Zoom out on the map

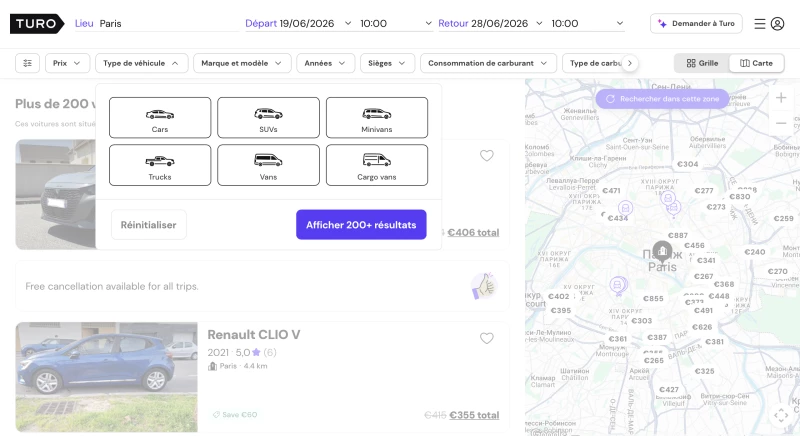pos(781,123)
